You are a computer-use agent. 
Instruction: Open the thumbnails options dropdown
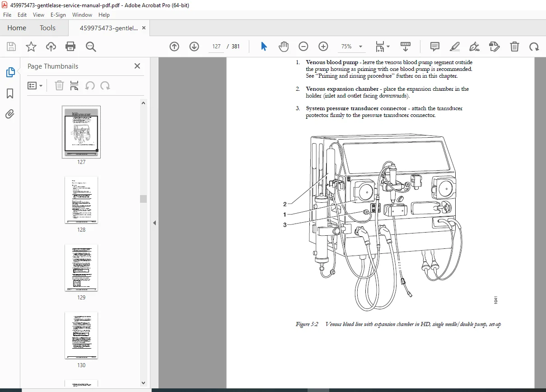coord(35,85)
